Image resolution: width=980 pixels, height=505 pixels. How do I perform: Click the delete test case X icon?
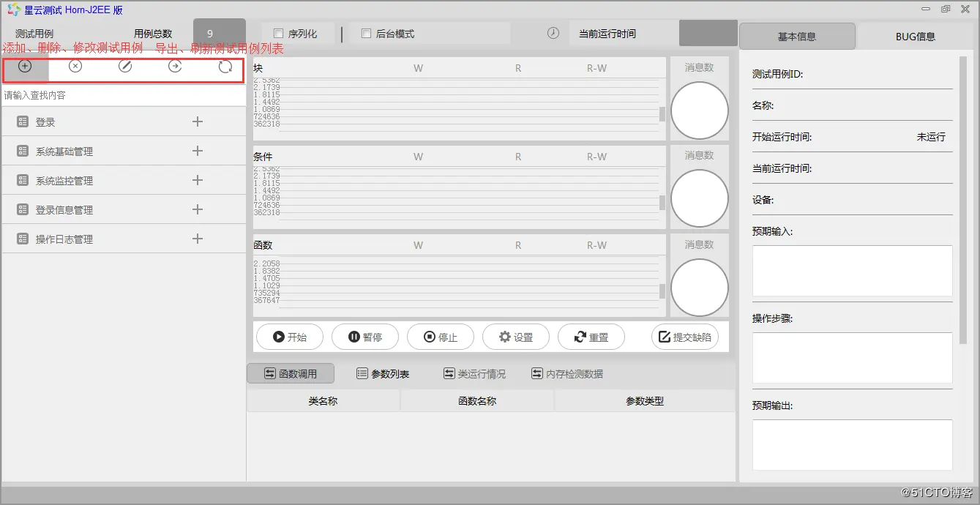point(75,67)
